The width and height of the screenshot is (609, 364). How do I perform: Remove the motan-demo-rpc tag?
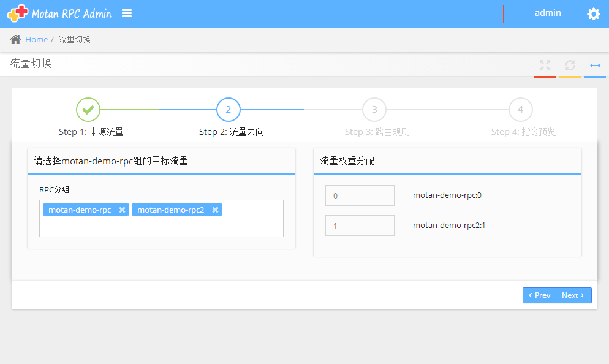coord(122,210)
